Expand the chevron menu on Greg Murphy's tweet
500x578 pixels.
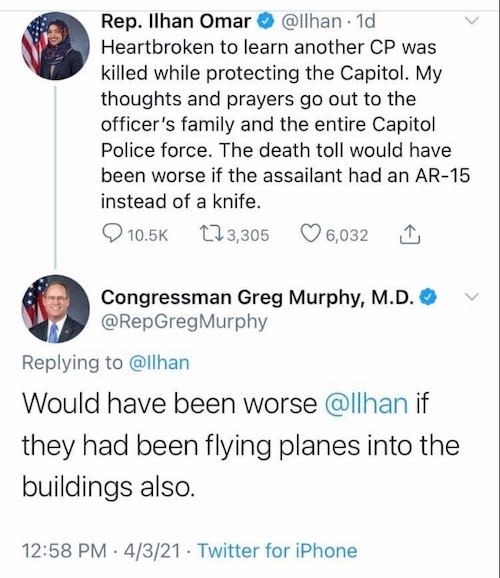coord(471,296)
